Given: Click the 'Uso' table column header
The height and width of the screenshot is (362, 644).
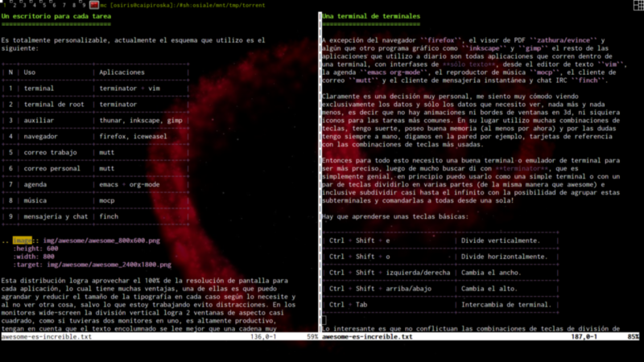Looking at the screenshot, I should pyautogui.click(x=30, y=72).
